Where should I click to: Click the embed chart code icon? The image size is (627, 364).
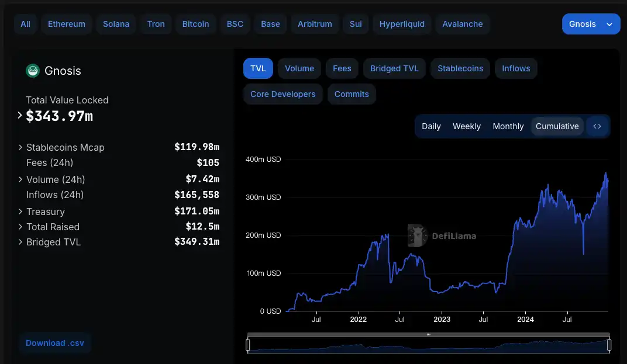coord(597,126)
